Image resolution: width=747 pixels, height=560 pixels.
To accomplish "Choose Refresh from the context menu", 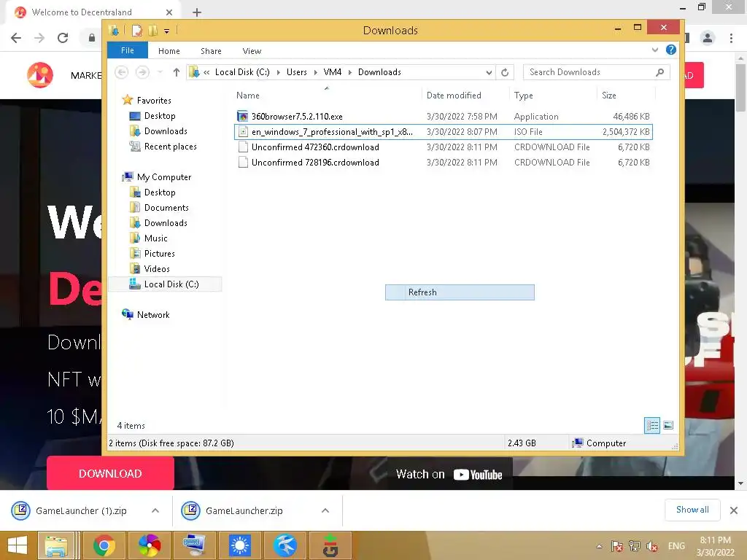I will pos(460,292).
